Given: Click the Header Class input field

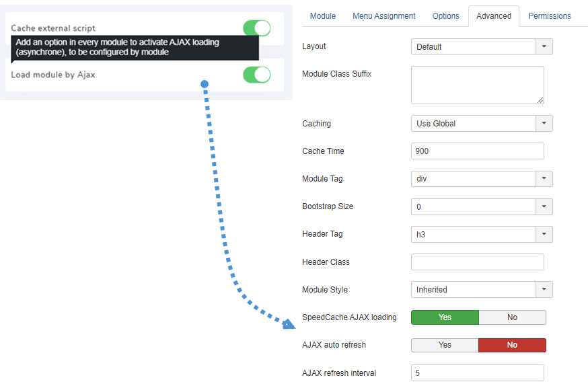Looking at the screenshot, I should click(x=477, y=262).
